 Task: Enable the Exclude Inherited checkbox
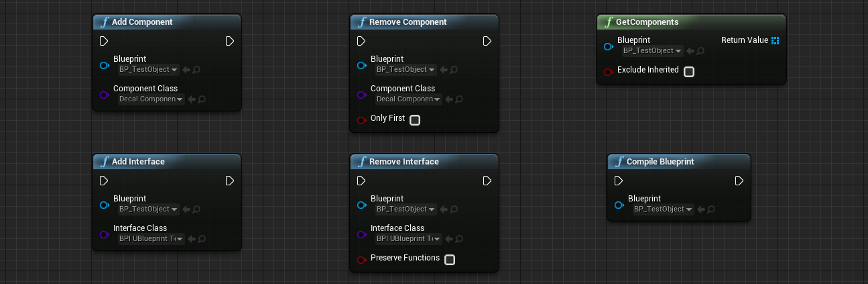pos(688,72)
